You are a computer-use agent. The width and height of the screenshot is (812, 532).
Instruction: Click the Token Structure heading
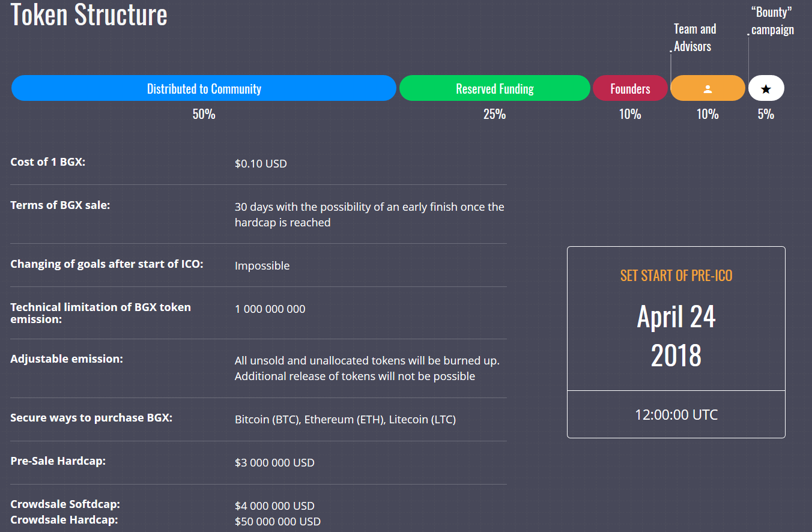point(89,15)
